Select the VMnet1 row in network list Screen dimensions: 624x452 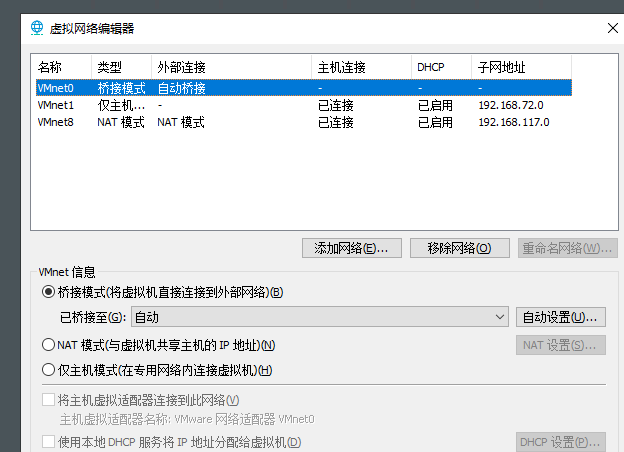pos(304,105)
